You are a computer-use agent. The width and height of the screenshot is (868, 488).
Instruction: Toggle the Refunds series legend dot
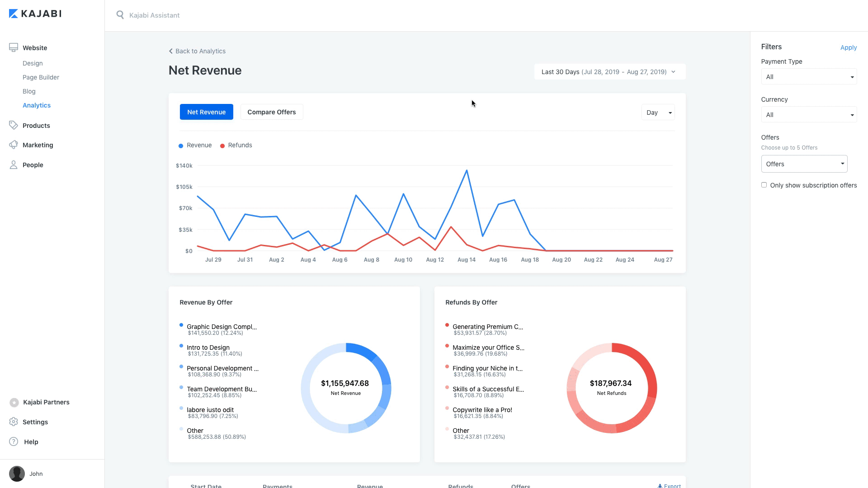click(222, 145)
